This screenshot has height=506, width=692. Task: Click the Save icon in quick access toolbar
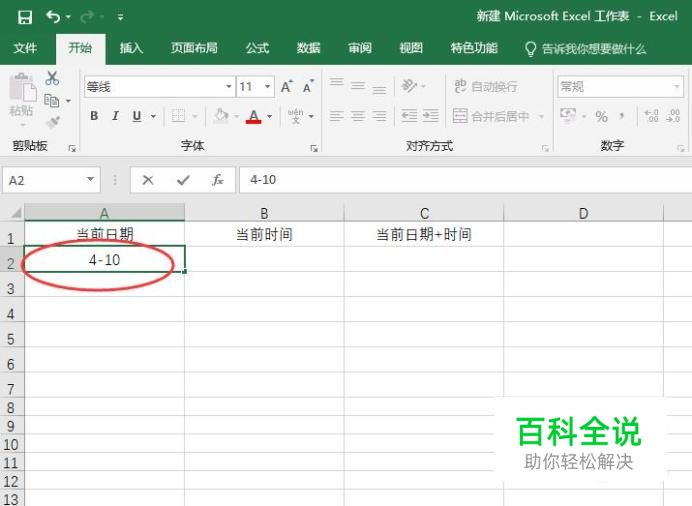[x=25, y=17]
